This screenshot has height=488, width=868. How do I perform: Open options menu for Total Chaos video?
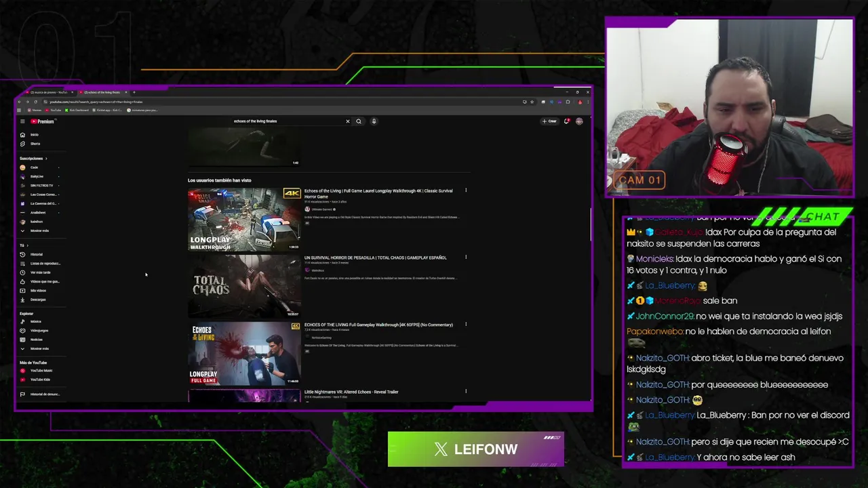466,258
